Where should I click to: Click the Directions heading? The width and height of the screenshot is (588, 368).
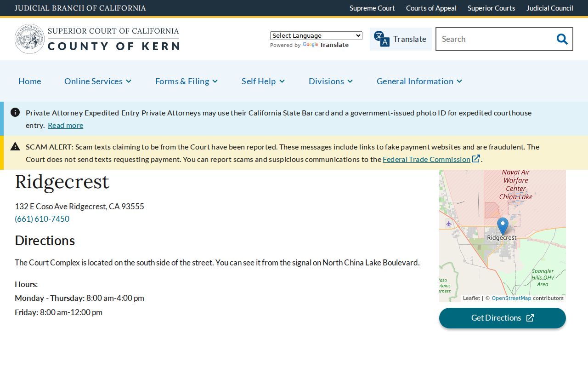(45, 241)
